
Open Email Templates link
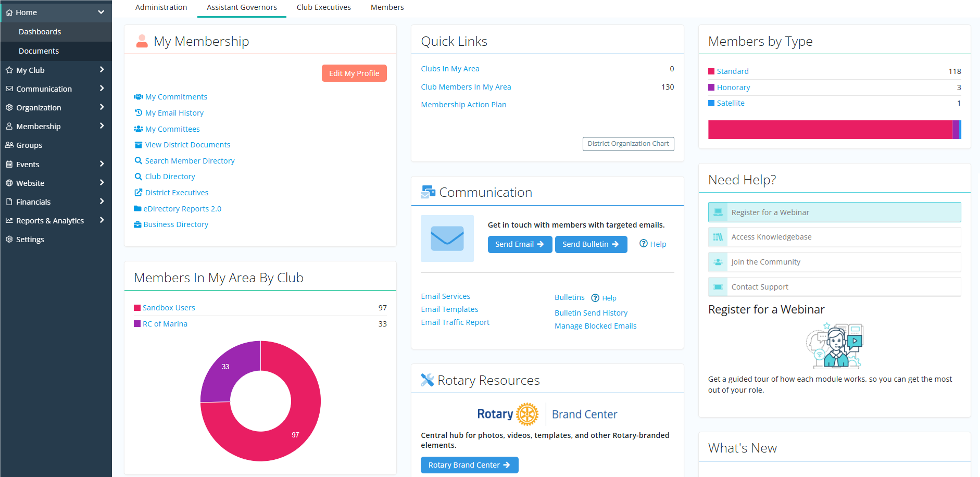pyautogui.click(x=449, y=309)
